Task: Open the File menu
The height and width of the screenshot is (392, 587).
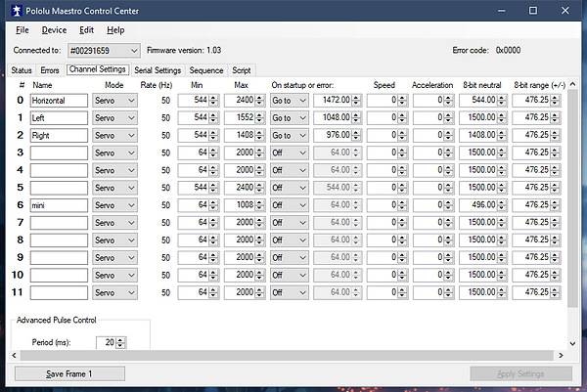Action: (x=23, y=30)
